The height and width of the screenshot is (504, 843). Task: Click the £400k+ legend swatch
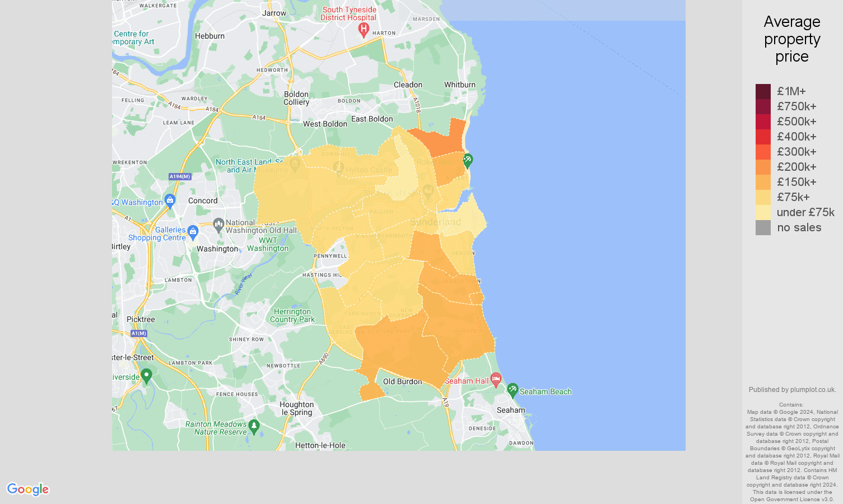(x=763, y=137)
